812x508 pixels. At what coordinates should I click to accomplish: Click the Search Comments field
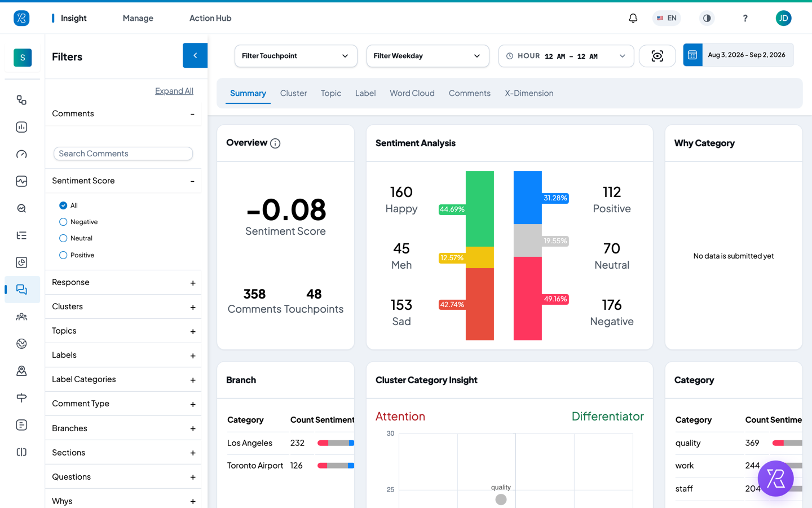click(123, 154)
